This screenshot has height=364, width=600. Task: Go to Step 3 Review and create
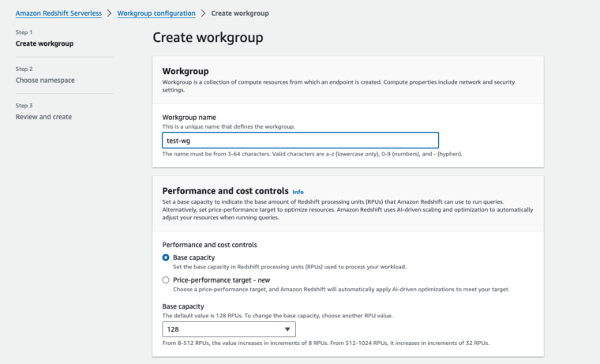[43, 117]
